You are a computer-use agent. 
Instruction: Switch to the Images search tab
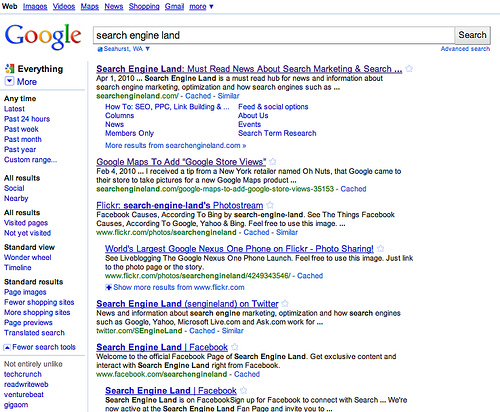(x=35, y=6)
